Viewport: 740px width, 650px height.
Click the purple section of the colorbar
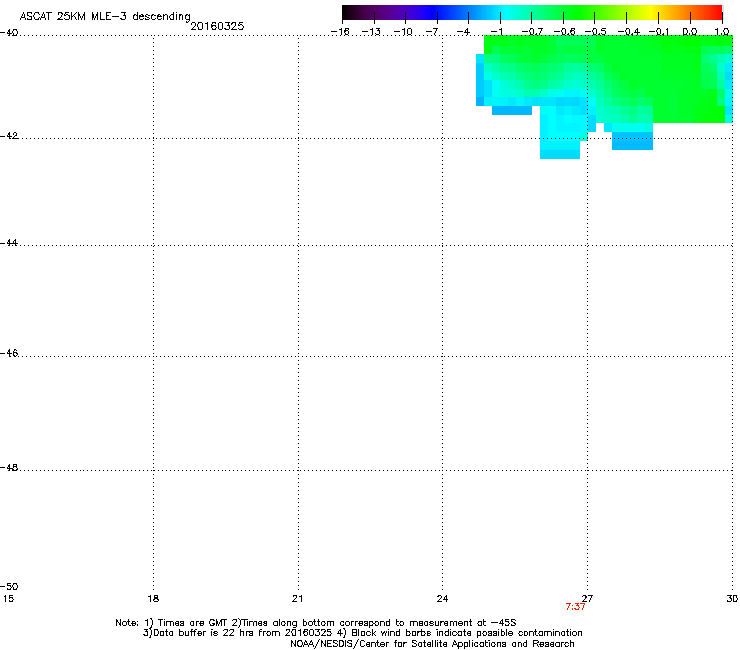pos(396,13)
